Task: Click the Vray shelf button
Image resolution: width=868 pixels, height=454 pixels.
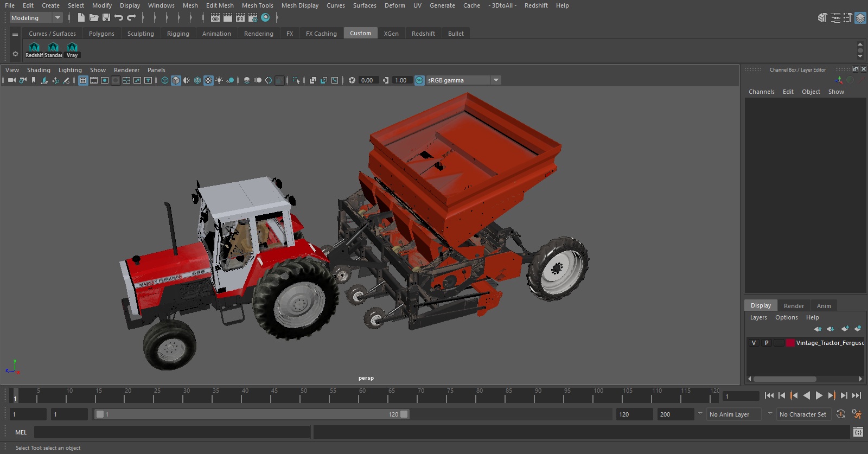Action: [x=72, y=50]
